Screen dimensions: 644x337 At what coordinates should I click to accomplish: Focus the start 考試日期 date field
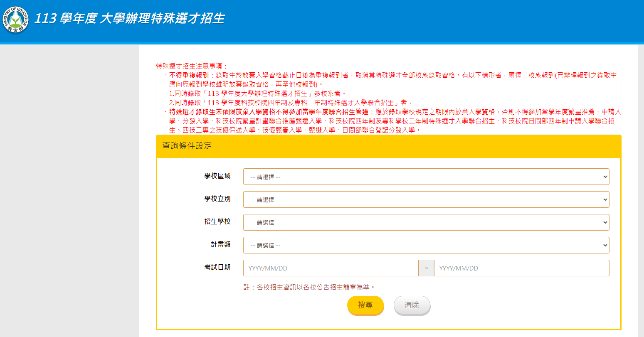[331, 268]
